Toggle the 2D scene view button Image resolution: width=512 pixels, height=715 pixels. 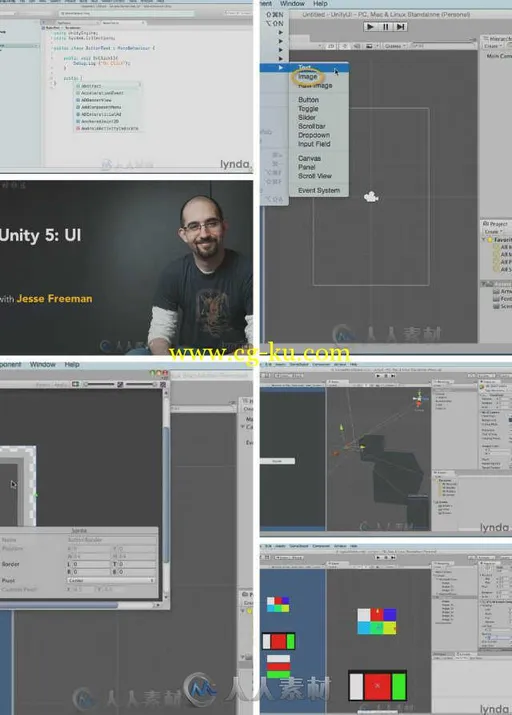331,46
